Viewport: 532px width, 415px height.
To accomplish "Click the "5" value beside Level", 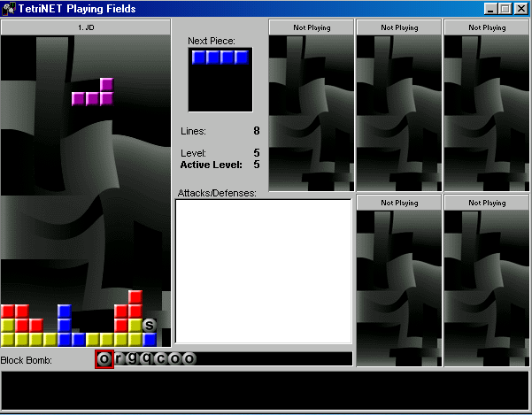I will pyautogui.click(x=257, y=152).
